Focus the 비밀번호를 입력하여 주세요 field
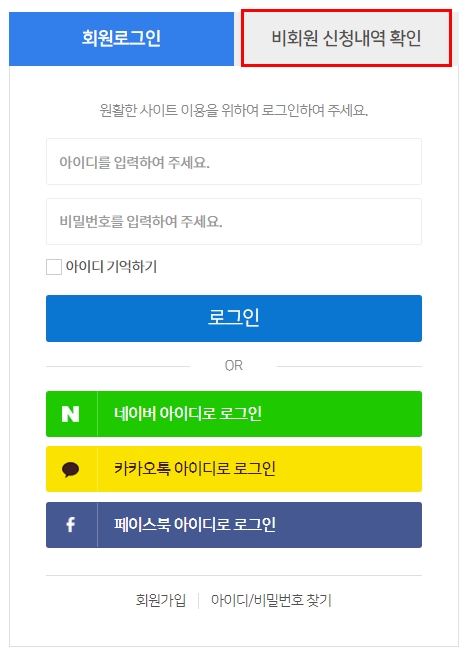This screenshot has height=654, width=466. [234, 221]
